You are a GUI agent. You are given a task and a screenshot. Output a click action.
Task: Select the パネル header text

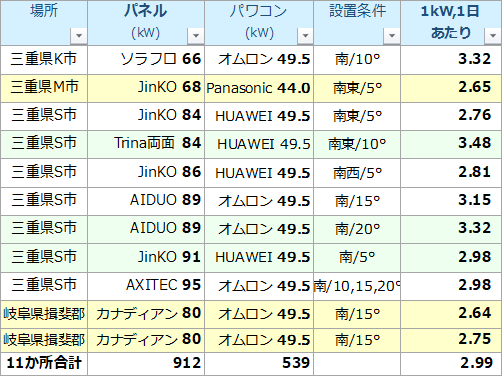[145, 11]
